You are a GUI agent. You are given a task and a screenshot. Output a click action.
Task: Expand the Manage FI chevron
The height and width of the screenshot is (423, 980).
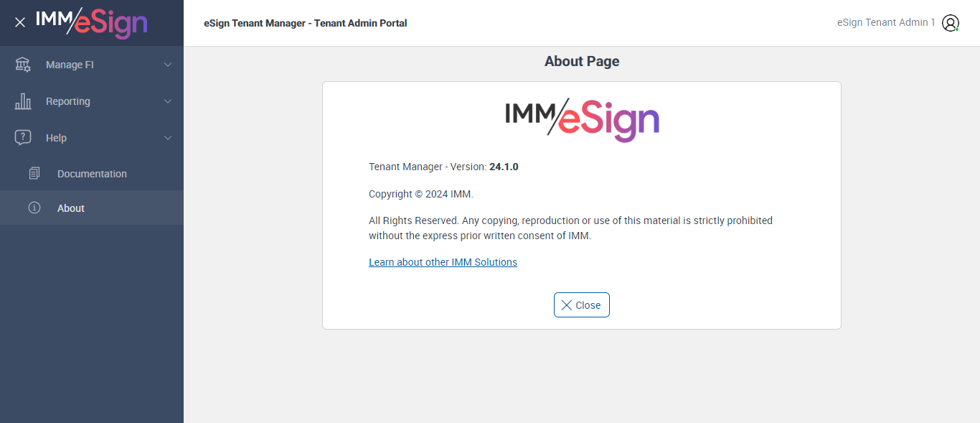coord(168,65)
